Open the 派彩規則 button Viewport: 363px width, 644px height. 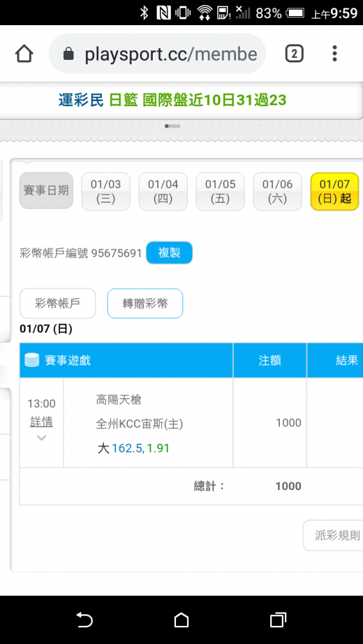point(333,535)
